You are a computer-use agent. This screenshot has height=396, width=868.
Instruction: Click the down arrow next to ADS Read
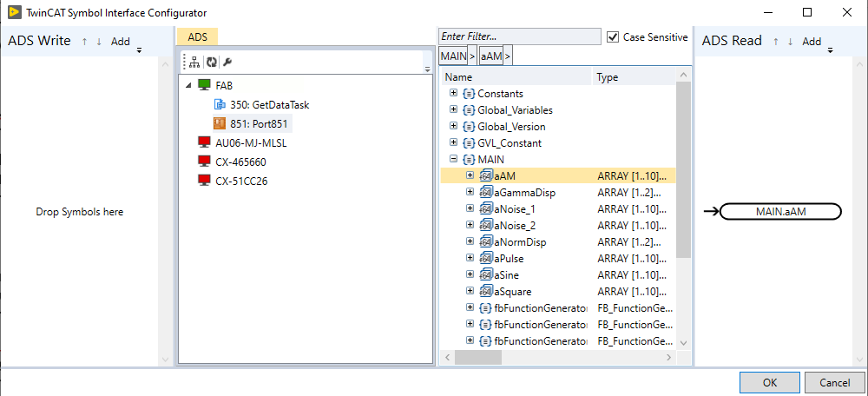tap(790, 41)
